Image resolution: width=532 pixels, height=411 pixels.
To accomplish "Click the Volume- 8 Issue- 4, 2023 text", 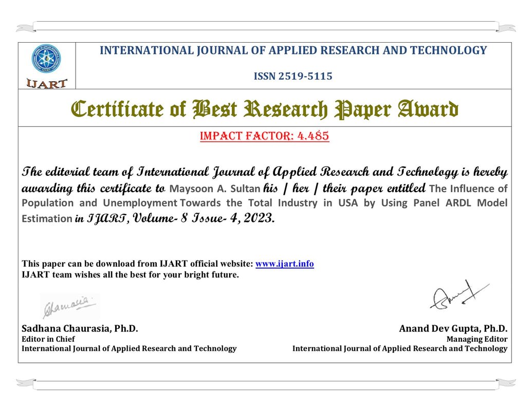I will (x=203, y=218).
